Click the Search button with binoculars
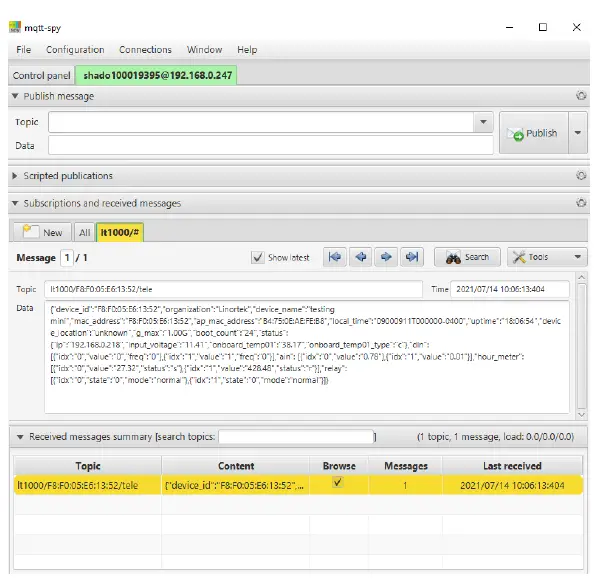This screenshot has height=579, width=603. [467, 257]
